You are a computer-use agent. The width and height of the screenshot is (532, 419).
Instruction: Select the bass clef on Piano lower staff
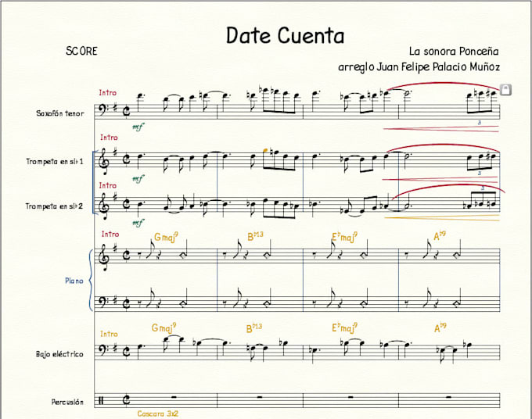coord(102,302)
